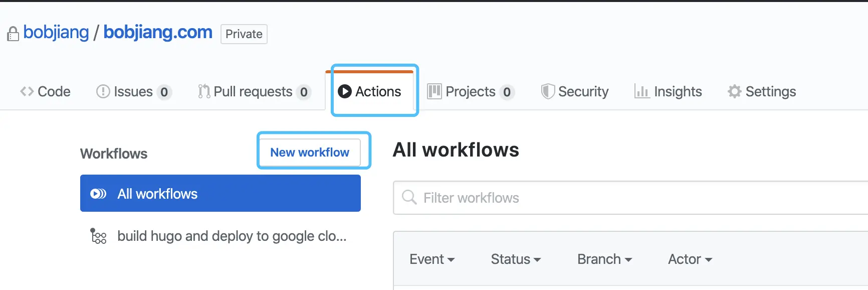Click the lock icon before the repository name

tap(13, 34)
